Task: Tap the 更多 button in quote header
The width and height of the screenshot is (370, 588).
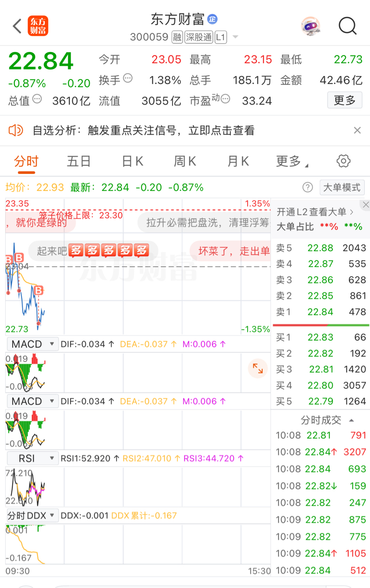Action: [x=344, y=100]
